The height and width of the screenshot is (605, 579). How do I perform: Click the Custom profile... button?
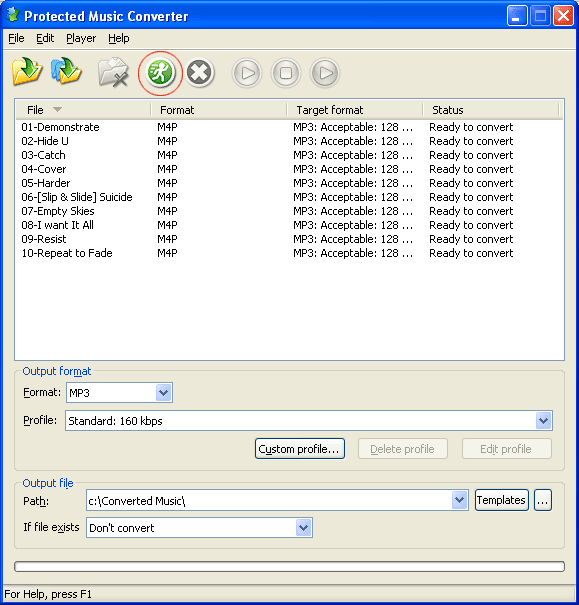coord(300,449)
